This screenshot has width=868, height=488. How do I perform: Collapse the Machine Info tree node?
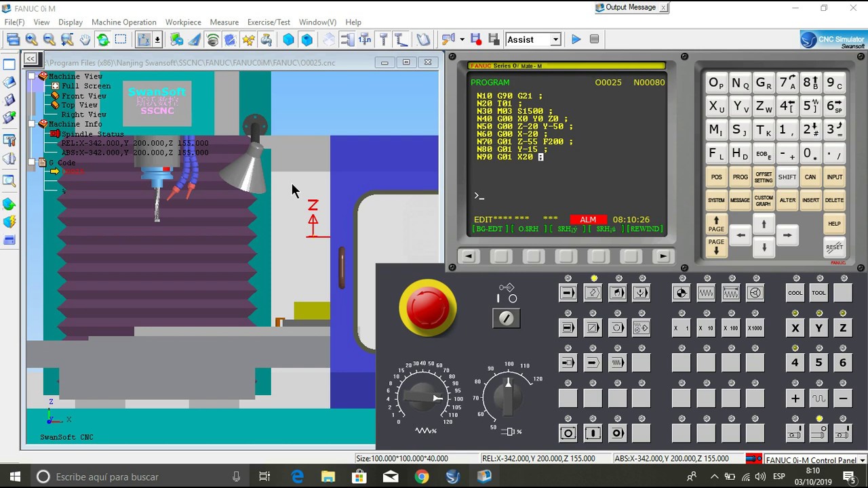click(32, 124)
